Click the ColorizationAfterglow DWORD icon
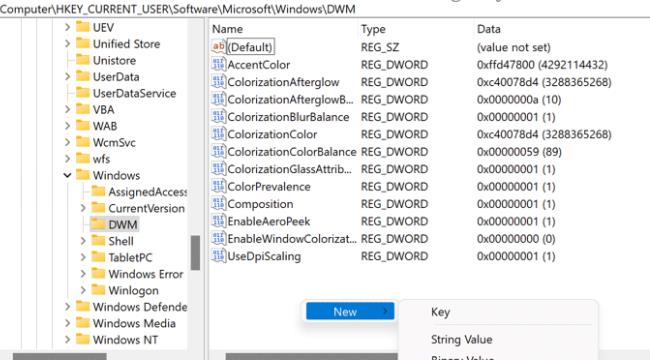Image resolution: width=650 pixels, height=360 pixels. click(218, 82)
